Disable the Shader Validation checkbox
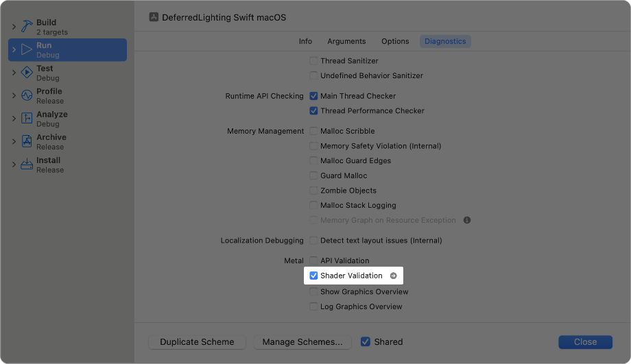The image size is (631, 364). tap(313, 276)
